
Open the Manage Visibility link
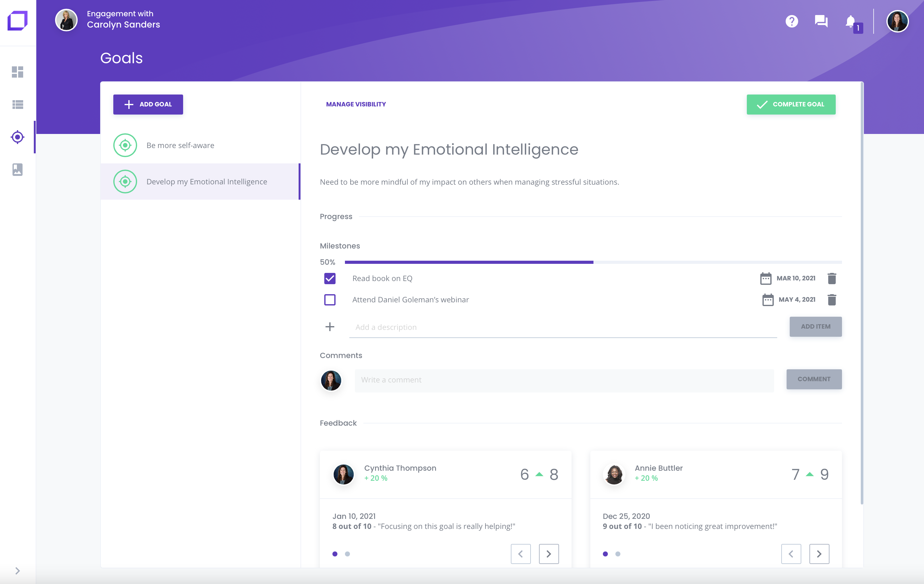coord(356,104)
